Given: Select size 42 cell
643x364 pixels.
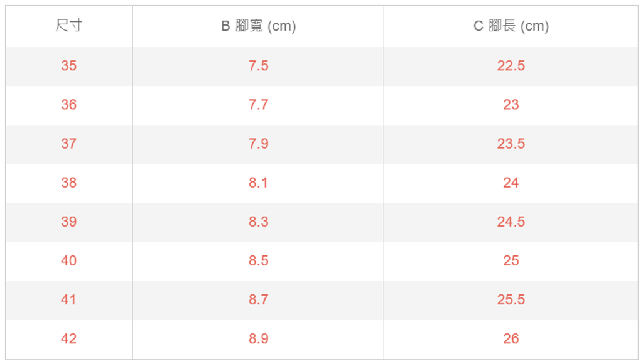Looking at the screenshot, I should click(x=69, y=338).
